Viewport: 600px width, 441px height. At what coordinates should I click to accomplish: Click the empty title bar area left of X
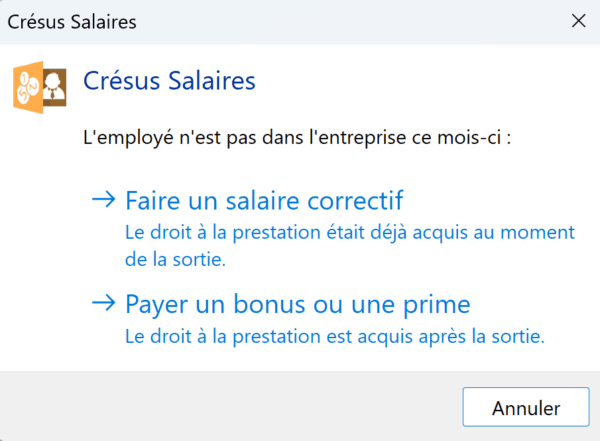click(350, 20)
